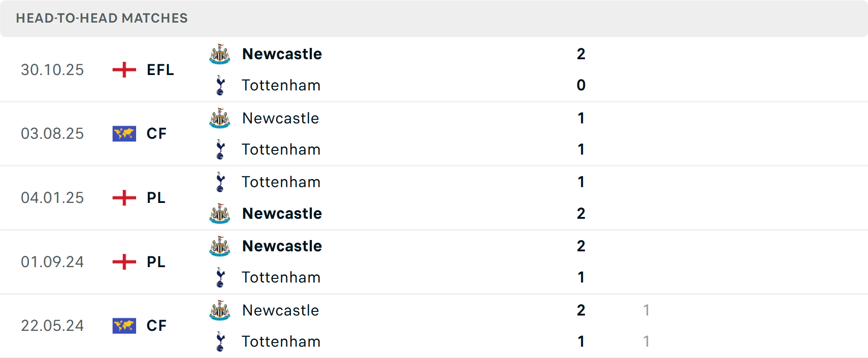868x358 pixels.
Task: Click the CF label in the 03.08.25 row
Action: tap(156, 133)
